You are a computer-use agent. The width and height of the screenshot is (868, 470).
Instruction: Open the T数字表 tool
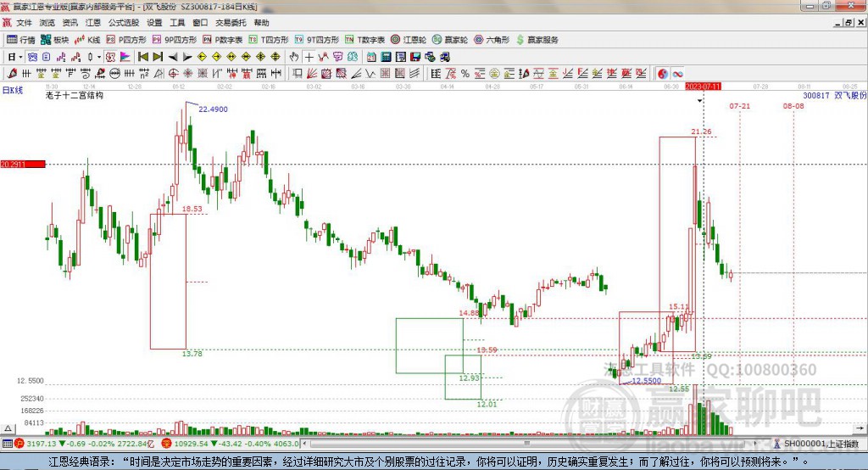(364, 40)
